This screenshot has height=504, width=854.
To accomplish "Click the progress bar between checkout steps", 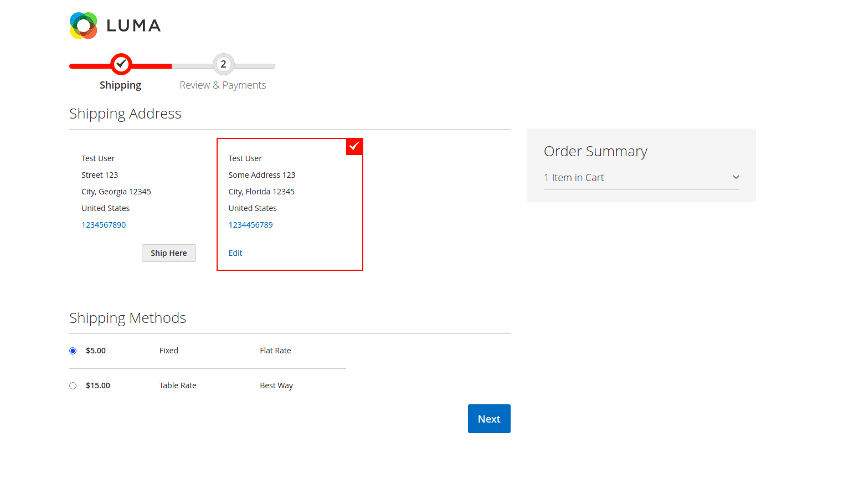I will coord(172,65).
